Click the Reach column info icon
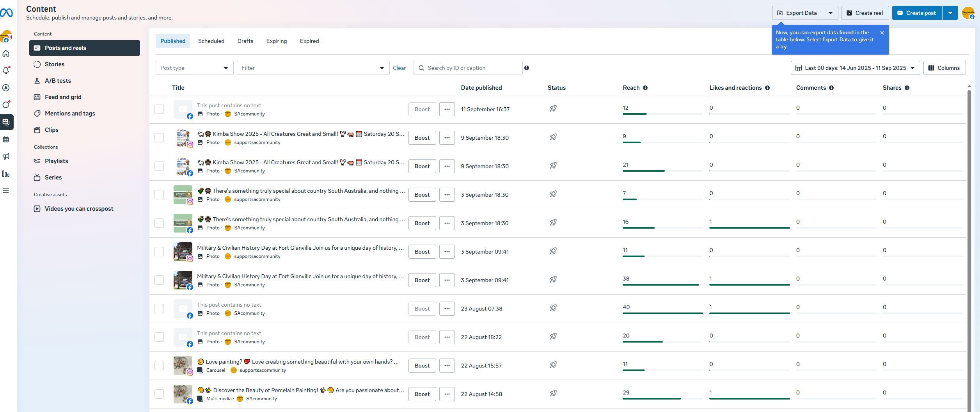This screenshot has height=412, width=980. [x=645, y=88]
